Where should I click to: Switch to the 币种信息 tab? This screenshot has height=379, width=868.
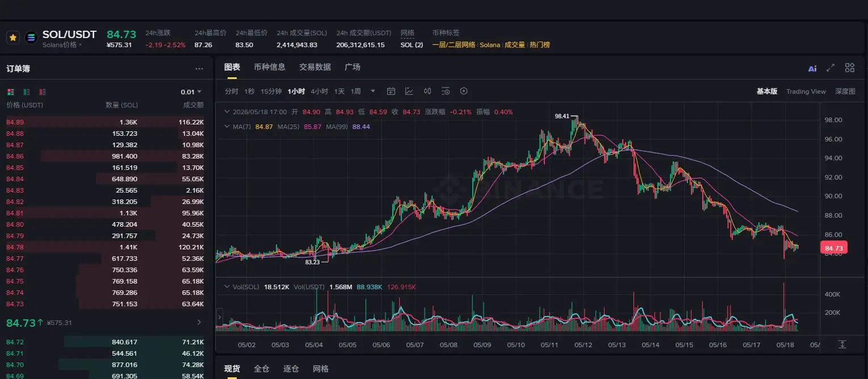tap(270, 67)
